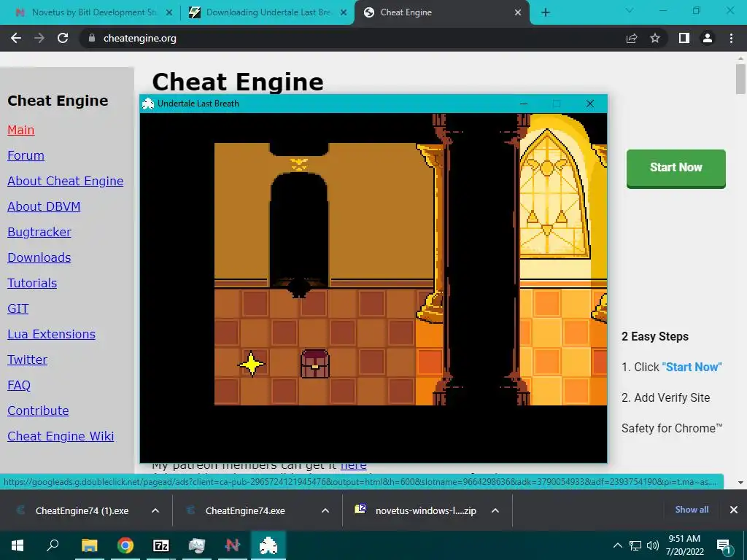Open Google Chrome from the taskbar
The image size is (747, 560).
pos(125,545)
